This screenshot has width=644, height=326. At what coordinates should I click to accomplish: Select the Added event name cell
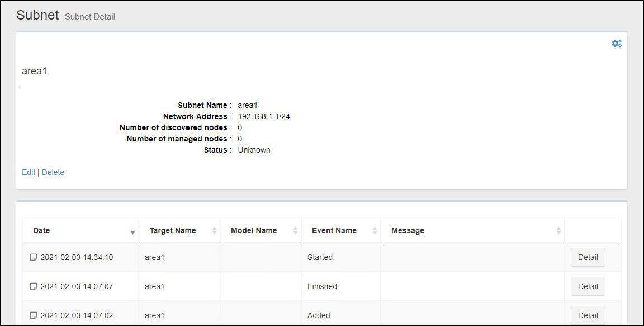click(x=319, y=315)
